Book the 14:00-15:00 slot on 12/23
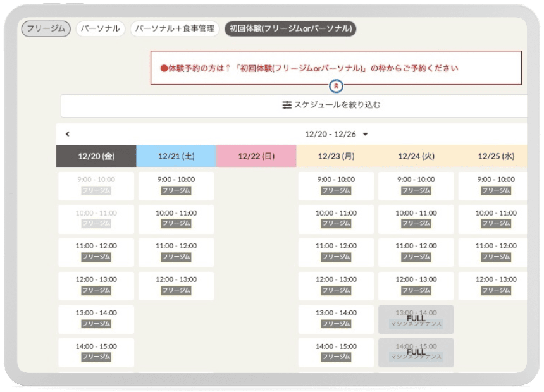The width and height of the screenshot is (544, 392). (335, 353)
